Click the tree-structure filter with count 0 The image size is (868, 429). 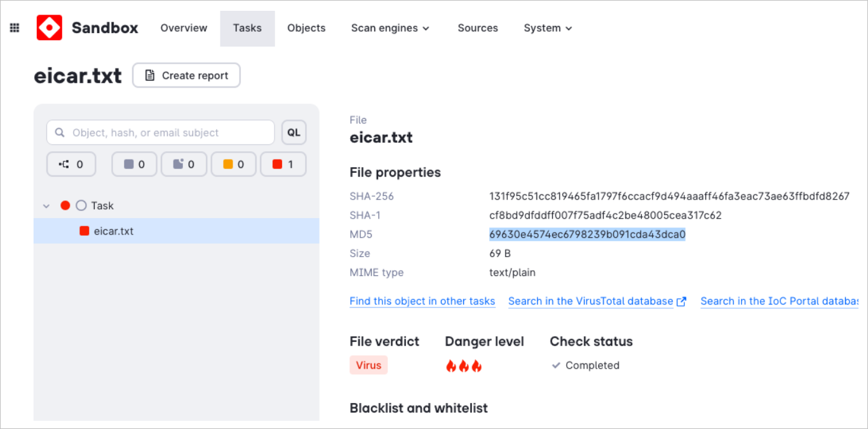[x=71, y=164]
